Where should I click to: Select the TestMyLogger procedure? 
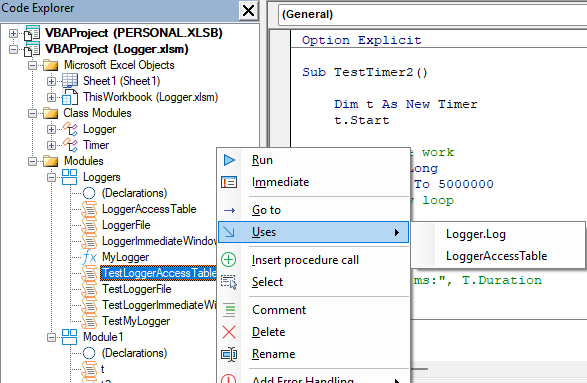click(x=136, y=321)
